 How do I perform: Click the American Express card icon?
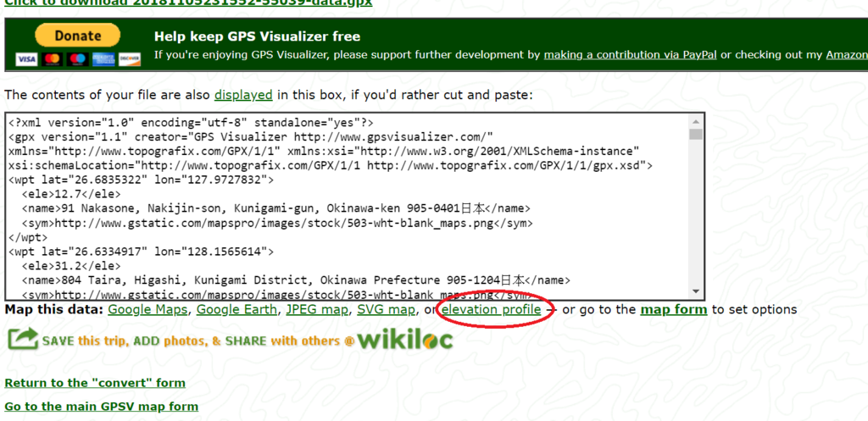(x=104, y=59)
